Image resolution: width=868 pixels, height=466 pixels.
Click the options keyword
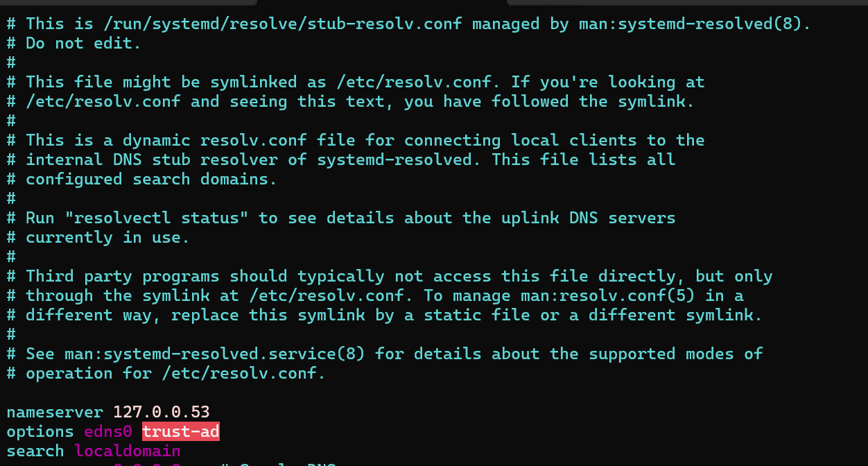(x=40, y=431)
